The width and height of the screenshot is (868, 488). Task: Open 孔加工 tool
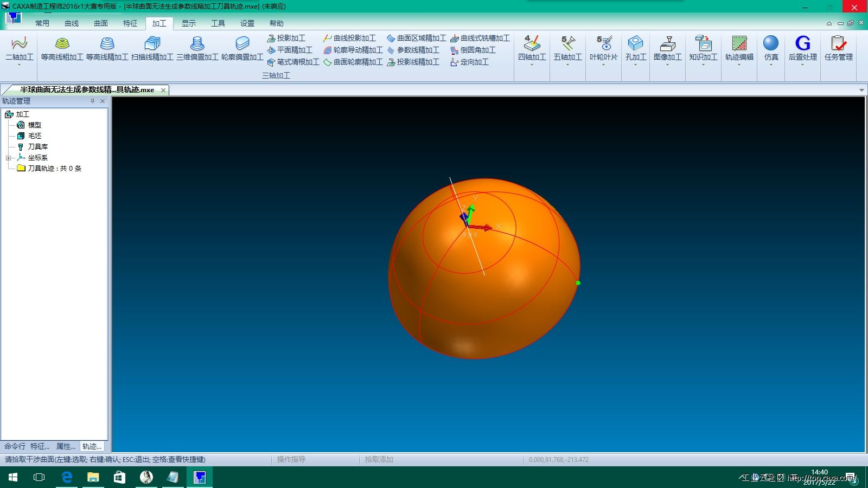point(635,49)
